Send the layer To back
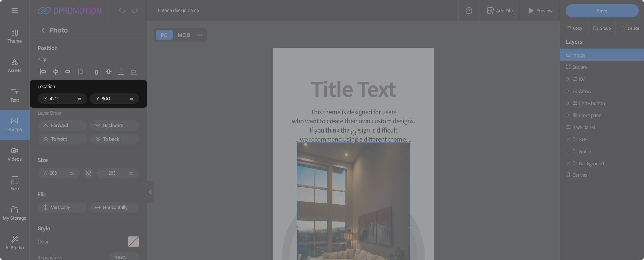Viewport: 644px width, 260px height. point(114,139)
